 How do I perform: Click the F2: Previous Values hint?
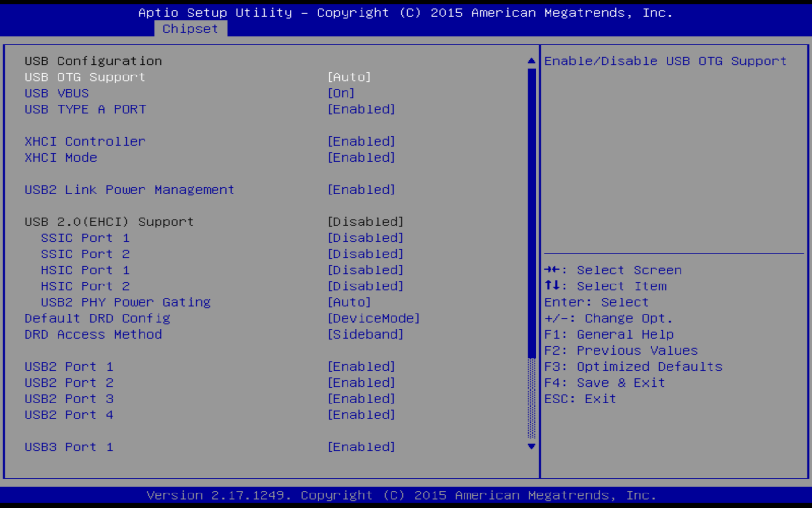[x=621, y=350]
